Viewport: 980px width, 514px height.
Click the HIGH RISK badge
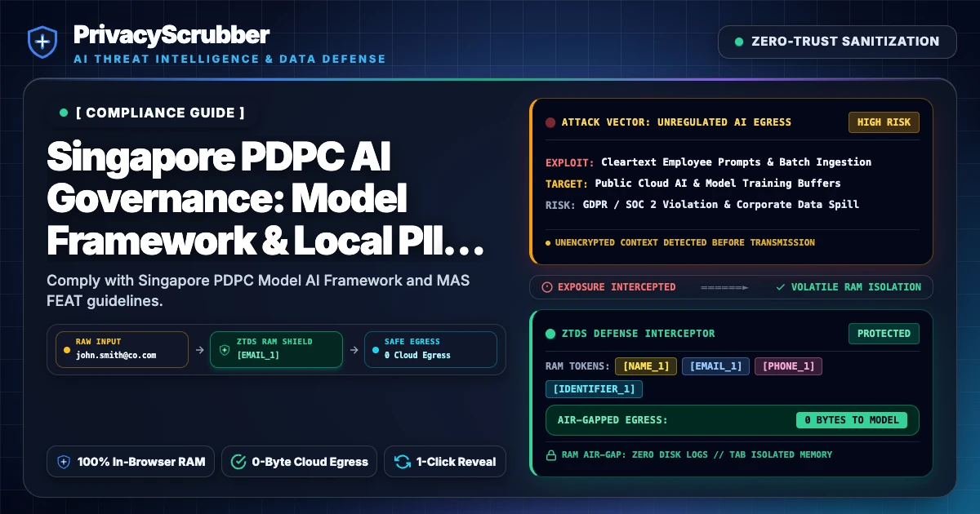[884, 122]
